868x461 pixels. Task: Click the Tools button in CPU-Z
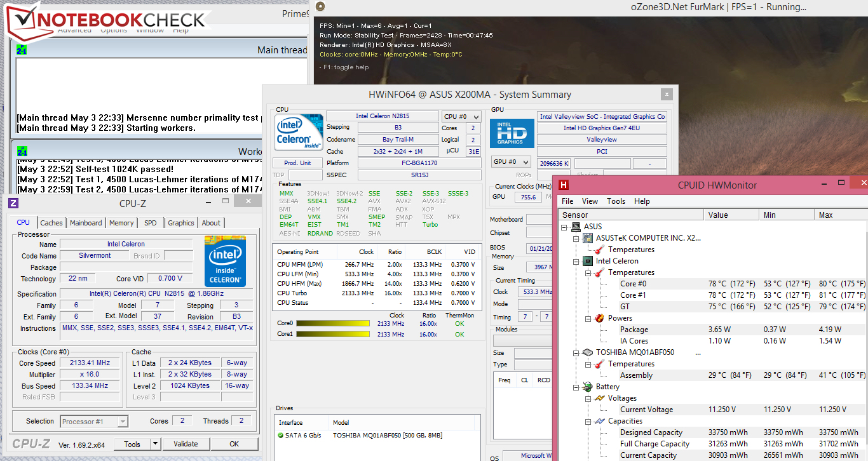point(132,444)
